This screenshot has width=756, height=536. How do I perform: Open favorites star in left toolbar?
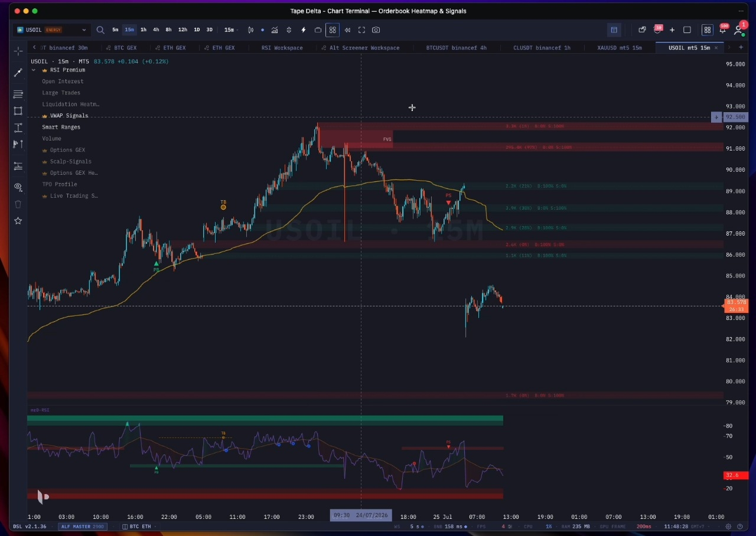(x=18, y=221)
